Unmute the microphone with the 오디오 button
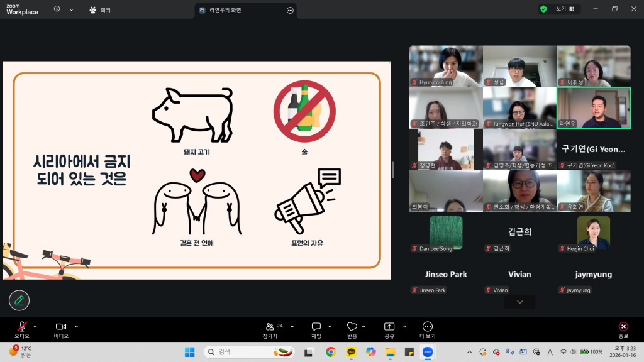The image size is (644, 362). pyautogui.click(x=22, y=327)
